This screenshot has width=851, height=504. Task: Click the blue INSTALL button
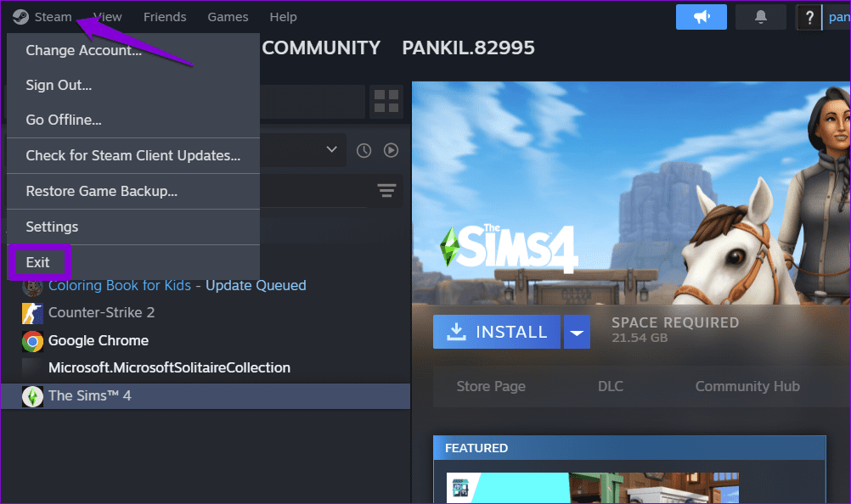coord(497,332)
